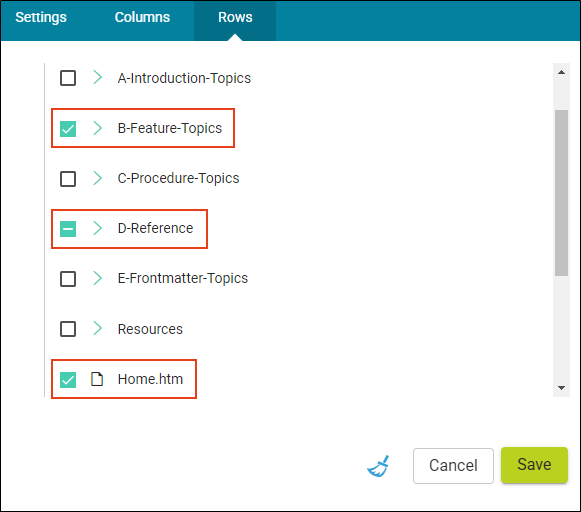This screenshot has height=512, width=581.
Task: Click the Cancel button
Action: pos(453,466)
